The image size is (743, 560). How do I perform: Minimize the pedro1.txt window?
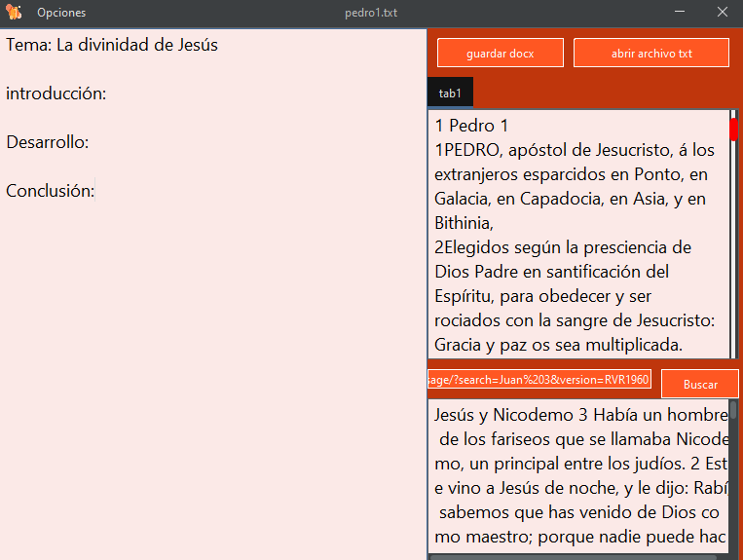click(680, 12)
